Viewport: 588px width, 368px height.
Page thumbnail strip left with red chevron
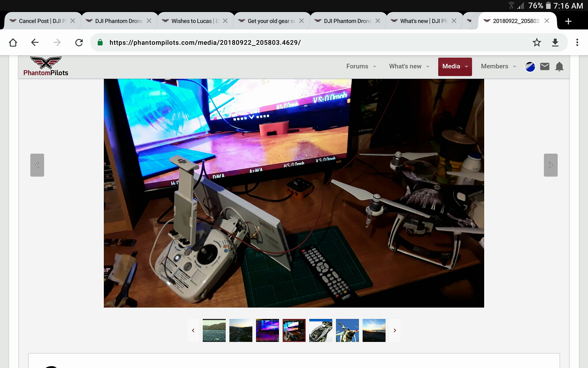click(x=193, y=330)
